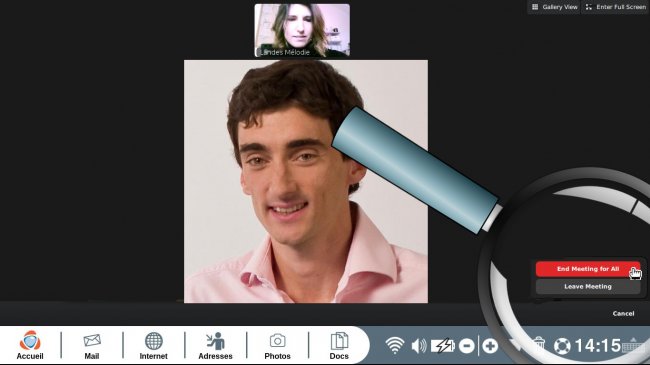The image size is (650, 365).
Task: Click the speaker volume icon
Action: tap(419, 346)
